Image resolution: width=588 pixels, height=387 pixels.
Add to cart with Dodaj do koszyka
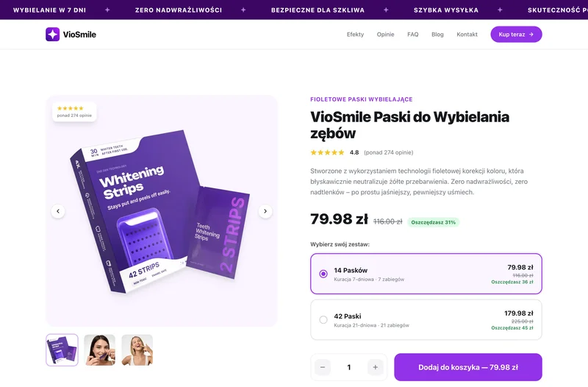click(x=468, y=367)
